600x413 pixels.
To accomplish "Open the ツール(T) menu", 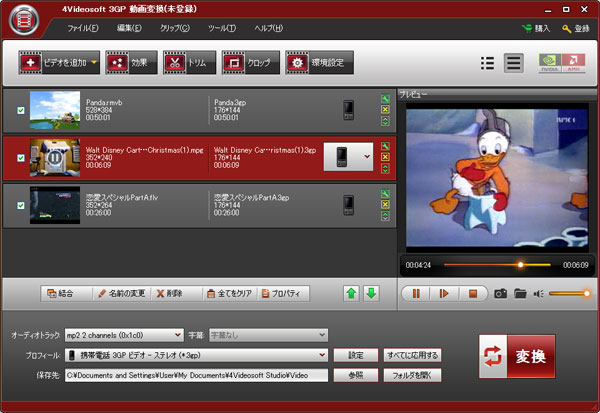I will click(x=222, y=28).
